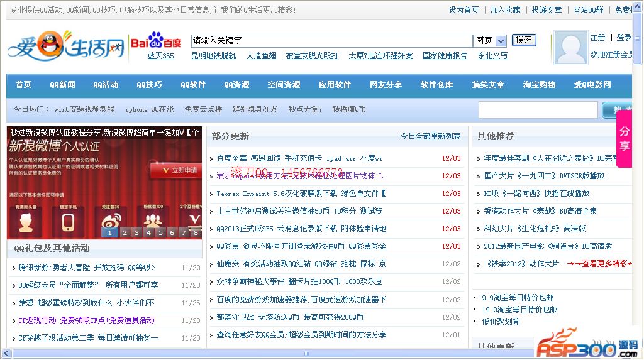The image size is (644, 360).
Task: Click the Baidu keyword search input field
Action: pyautogui.click(x=331, y=41)
